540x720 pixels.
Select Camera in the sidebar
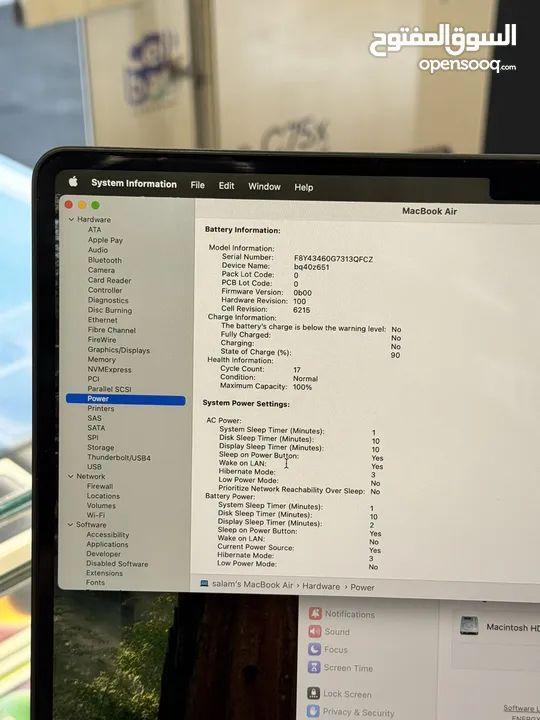pos(101,270)
